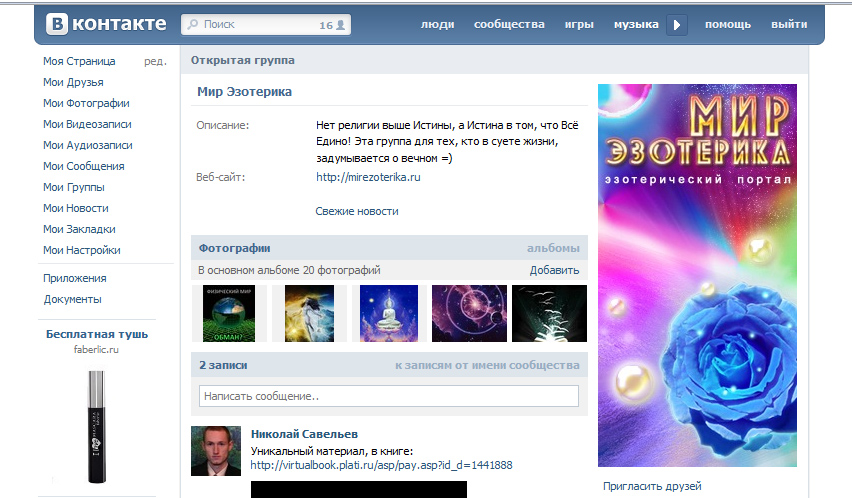
Task: Click the VKontakte logo icon
Action: 57,24
